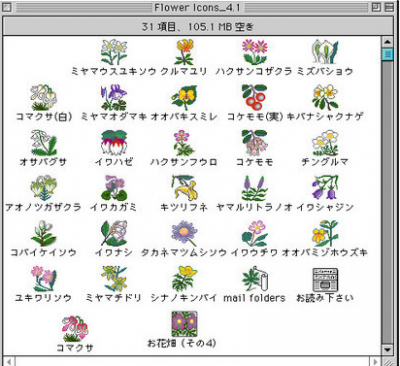
Task: Click the ユキワリソウ icon
Action: click(x=43, y=279)
